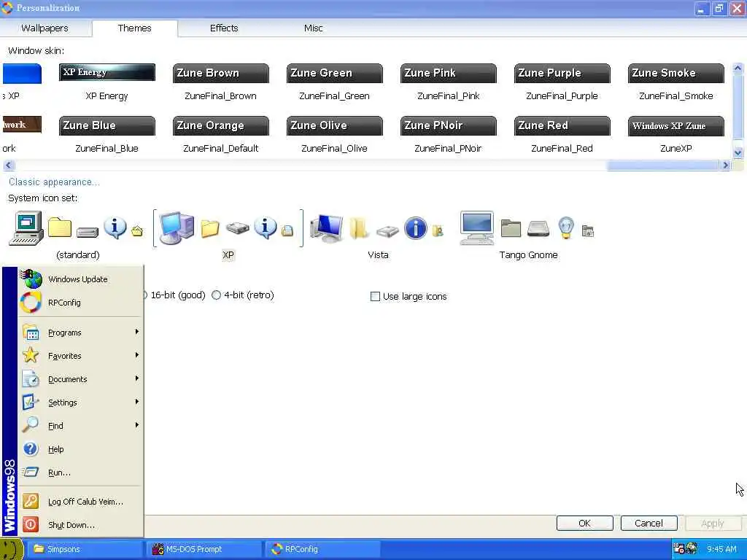Image resolution: width=747 pixels, height=560 pixels.
Task: Click the Vista folder icon
Action: [x=359, y=228]
